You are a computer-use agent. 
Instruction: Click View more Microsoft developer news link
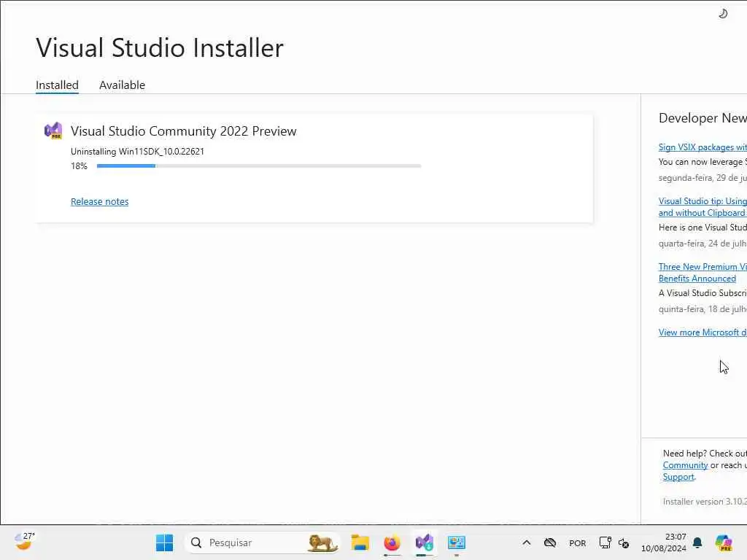pos(703,332)
